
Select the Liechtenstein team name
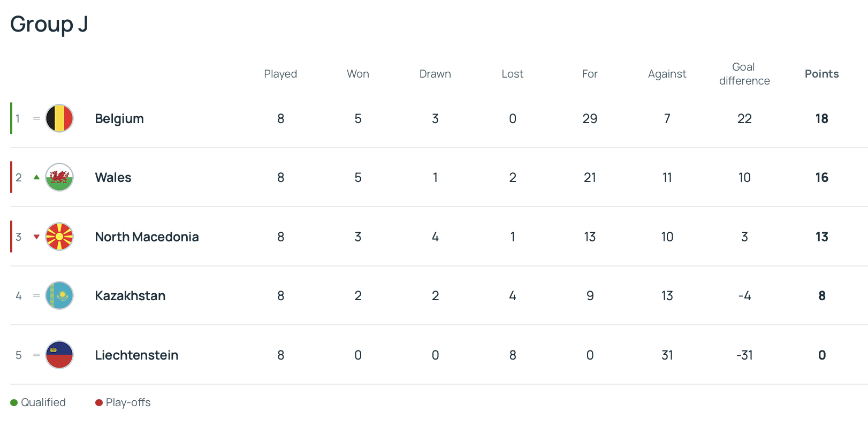coord(136,355)
